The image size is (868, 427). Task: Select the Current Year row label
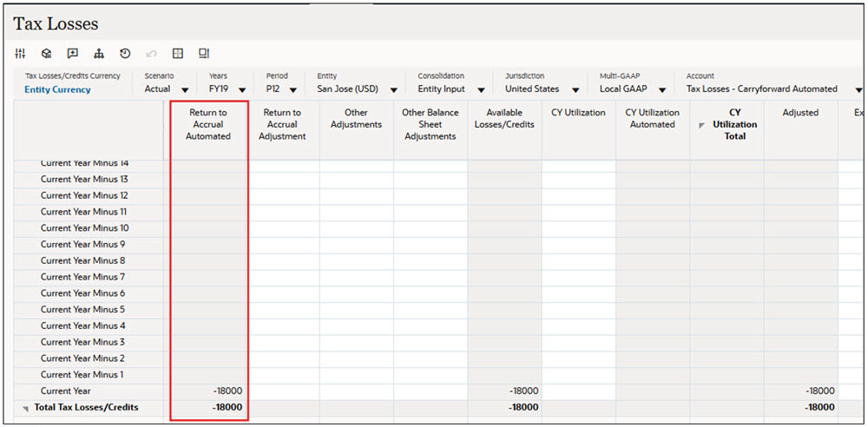pyautogui.click(x=66, y=391)
